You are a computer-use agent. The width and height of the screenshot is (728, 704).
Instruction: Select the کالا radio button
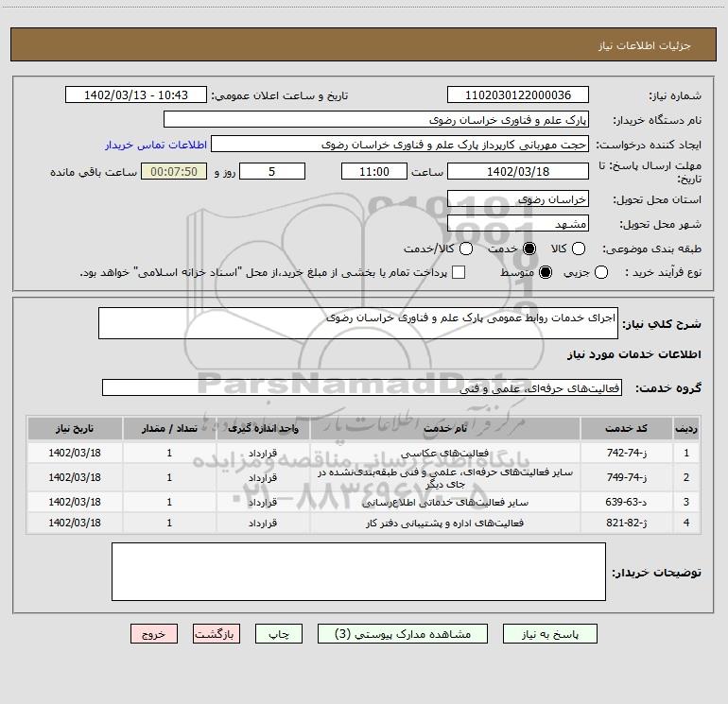(578, 249)
